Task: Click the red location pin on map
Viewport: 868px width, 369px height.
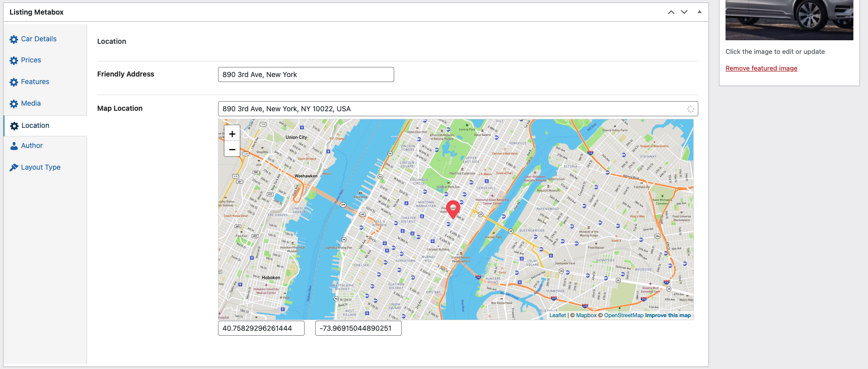Action: pos(453,208)
